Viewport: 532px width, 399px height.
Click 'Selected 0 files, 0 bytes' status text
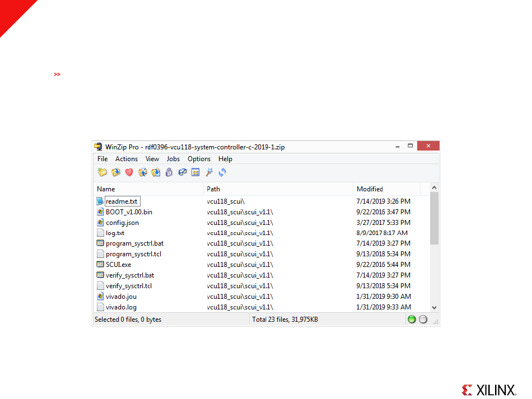(128, 320)
